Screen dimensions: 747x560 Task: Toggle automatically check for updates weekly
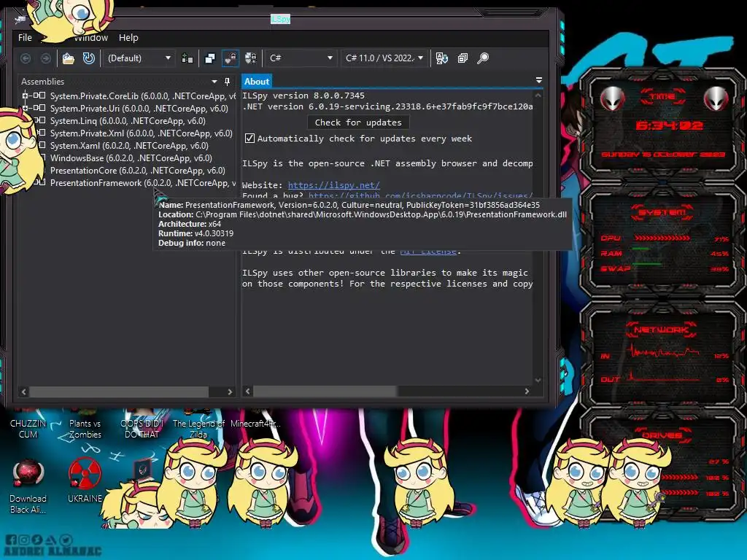tap(249, 138)
